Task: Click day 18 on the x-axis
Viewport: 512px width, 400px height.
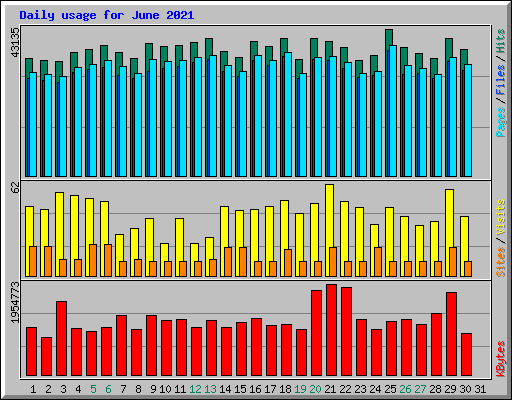Action: pyautogui.click(x=285, y=389)
